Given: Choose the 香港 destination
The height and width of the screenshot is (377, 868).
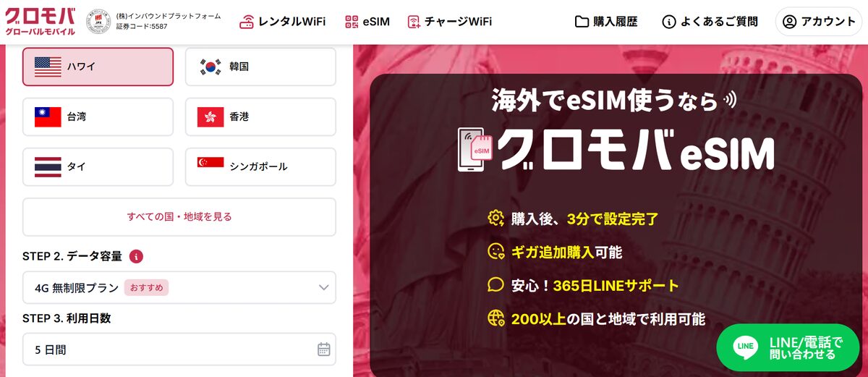Looking at the screenshot, I should (x=260, y=117).
